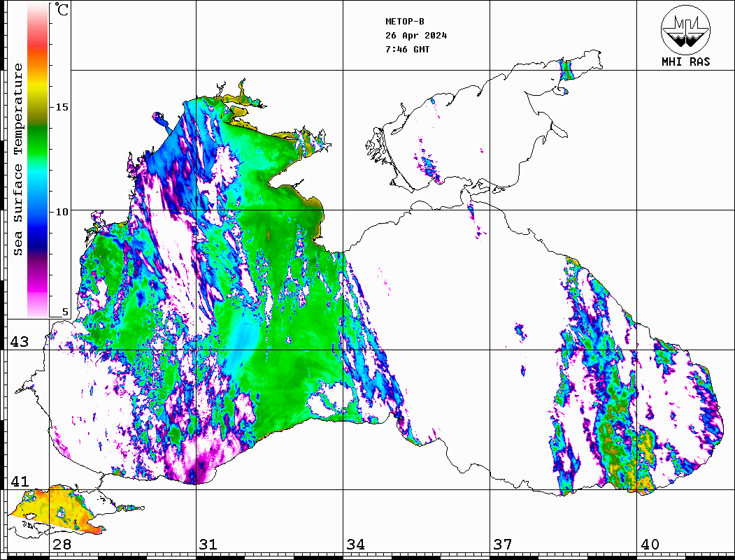Click the '15' value on temperature scale

[62, 107]
